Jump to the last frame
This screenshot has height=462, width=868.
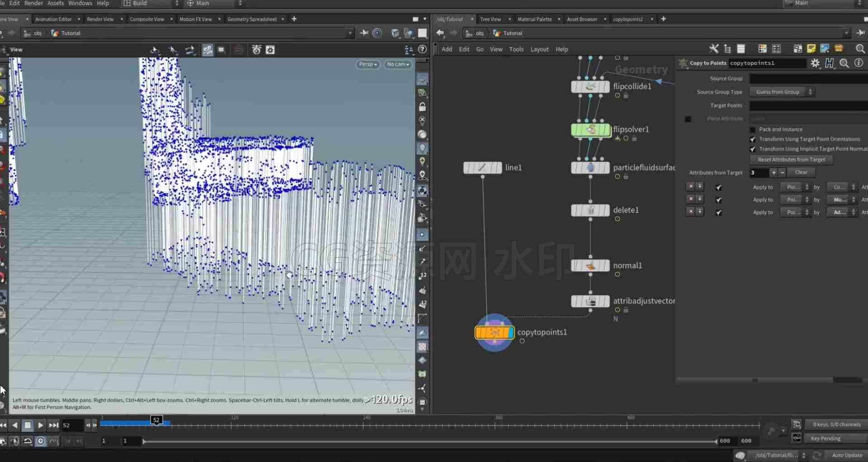[x=53, y=425]
